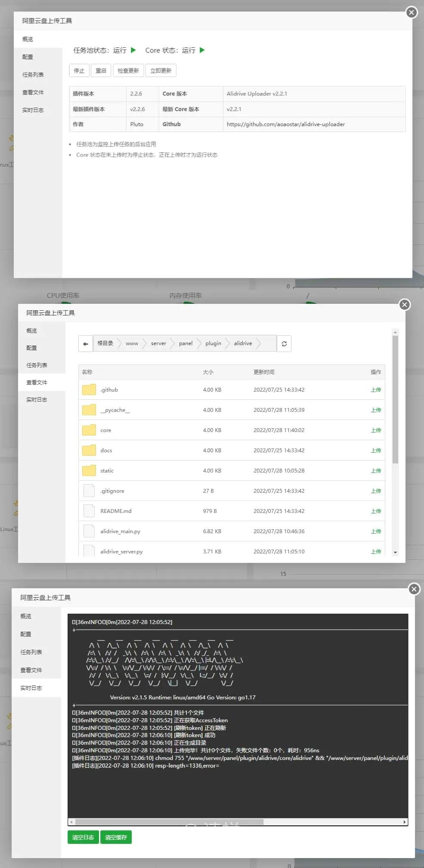Screen dimensions: 424x868
Task: Click the docs folder icon
Action: (89, 450)
